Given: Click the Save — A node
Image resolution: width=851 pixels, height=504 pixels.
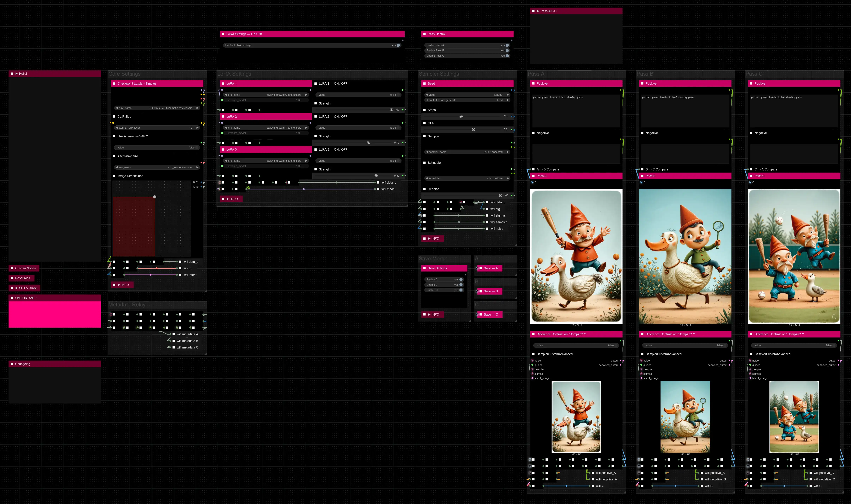Looking at the screenshot, I should click(490, 268).
